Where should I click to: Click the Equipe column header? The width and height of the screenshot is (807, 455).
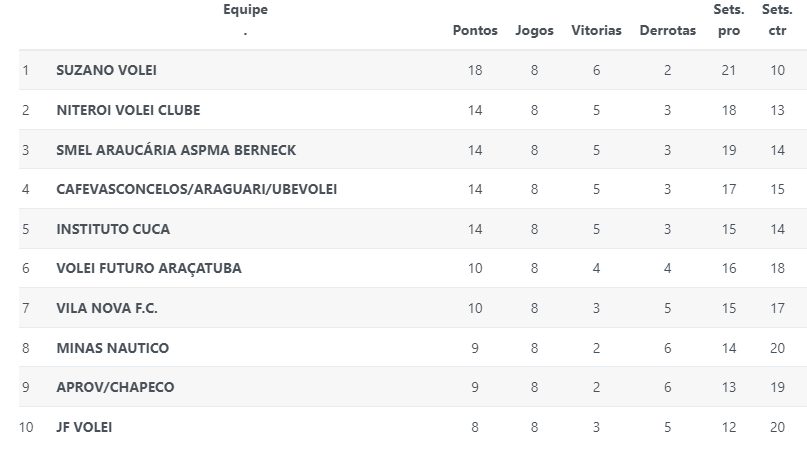[x=245, y=10]
